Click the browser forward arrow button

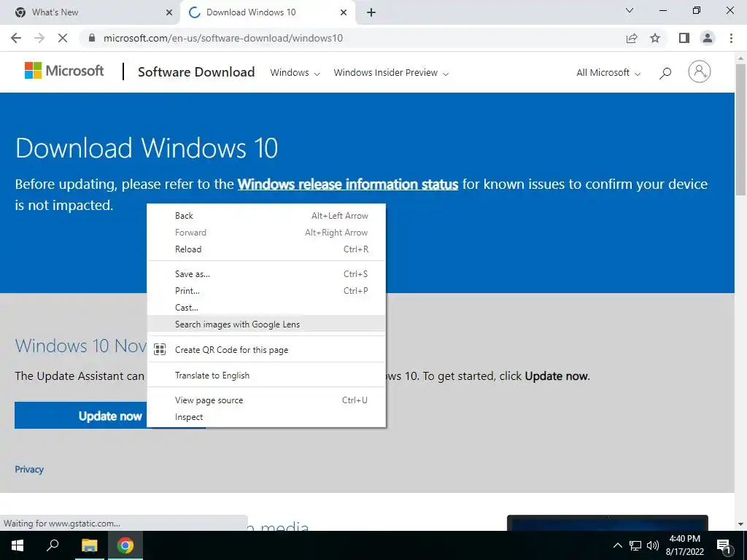[39, 38]
